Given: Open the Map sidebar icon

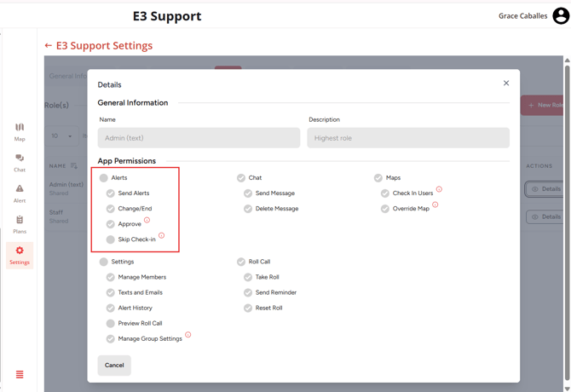Looking at the screenshot, I should coord(19,130).
